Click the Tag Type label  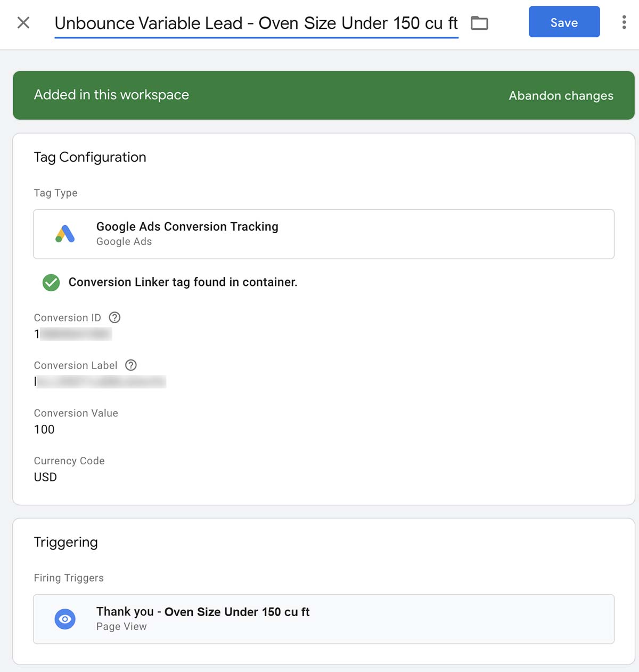click(x=56, y=193)
